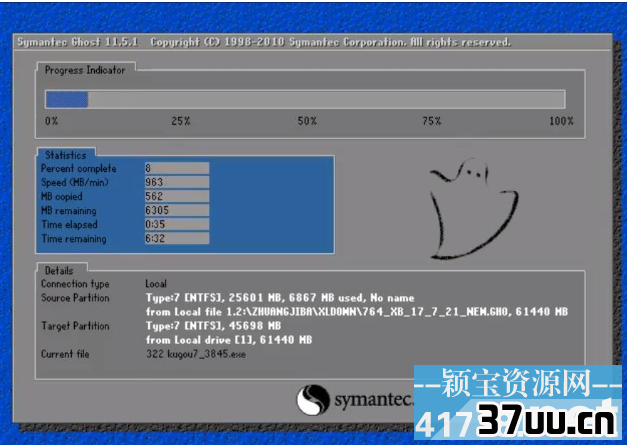Click the 25% progress scale marker
This screenshot has height=445, width=627.
pyautogui.click(x=181, y=121)
